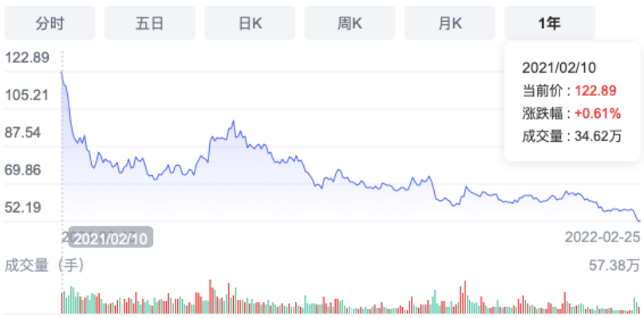Image resolution: width=644 pixels, height=318 pixels.
Task: Click the 122.89 top axis label
Action: 26,58
